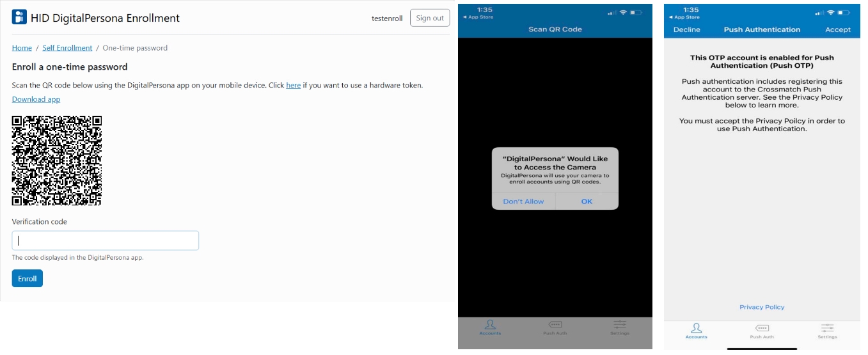Screen dimensions: 868x355
Task: Sign out of the testenroll account
Action: (429, 18)
